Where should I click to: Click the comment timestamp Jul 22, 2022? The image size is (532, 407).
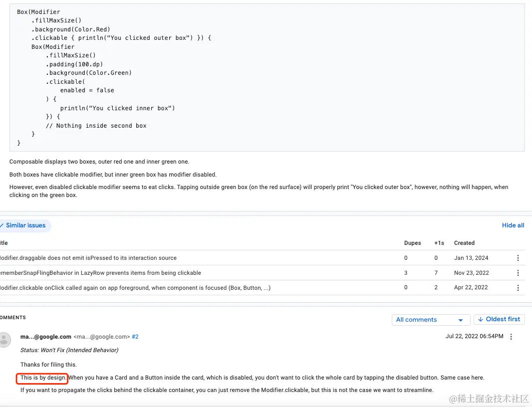[x=474, y=337]
